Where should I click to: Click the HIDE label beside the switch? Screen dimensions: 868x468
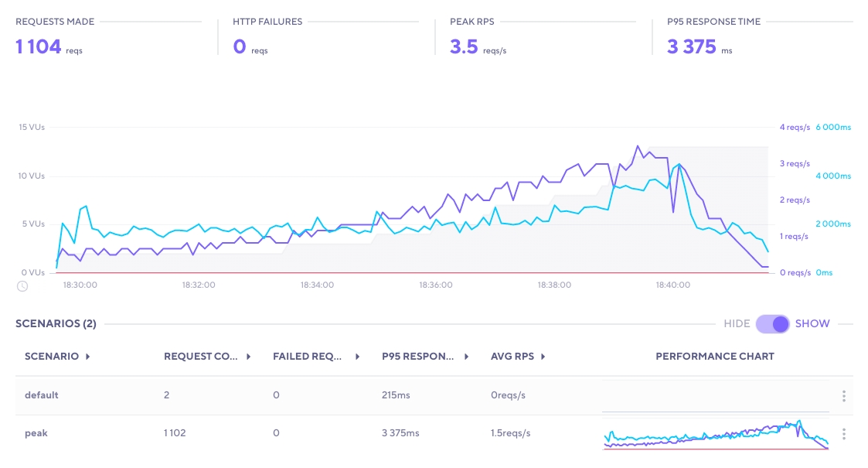[737, 324]
